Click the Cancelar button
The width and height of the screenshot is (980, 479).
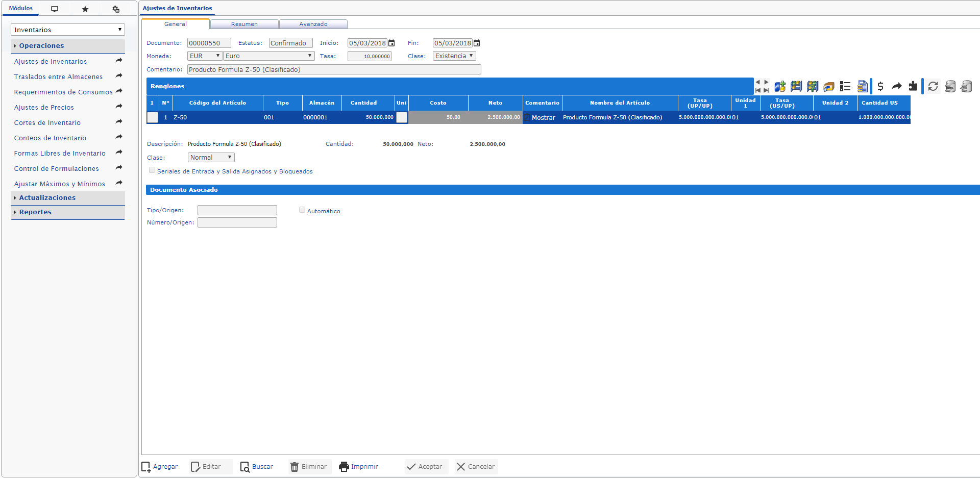click(476, 467)
